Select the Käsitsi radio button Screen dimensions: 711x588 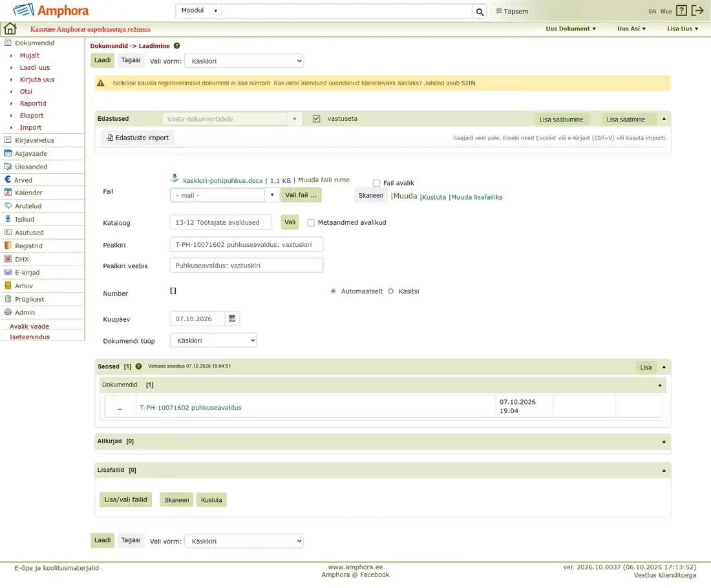(x=391, y=291)
